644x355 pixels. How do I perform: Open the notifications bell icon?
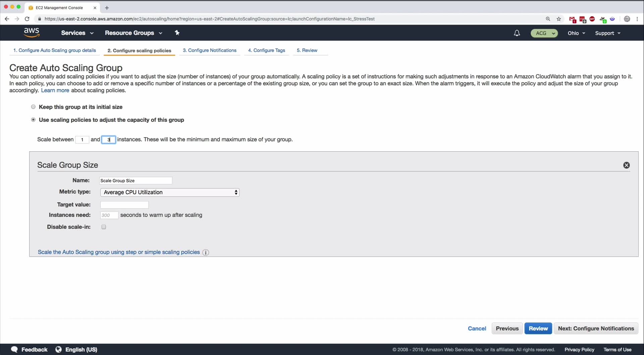pyautogui.click(x=517, y=33)
